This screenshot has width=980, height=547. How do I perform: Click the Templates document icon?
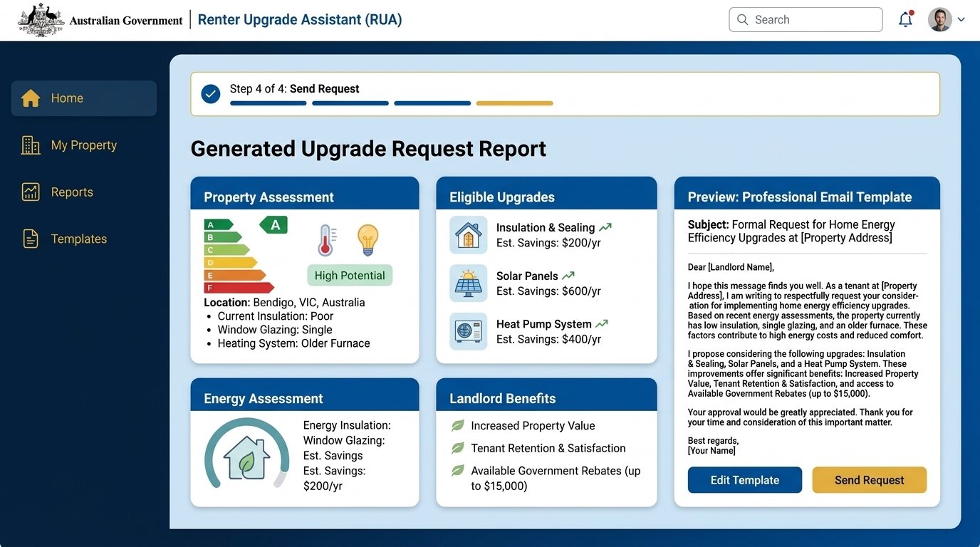pyautogui.click(x=31, y=239)
